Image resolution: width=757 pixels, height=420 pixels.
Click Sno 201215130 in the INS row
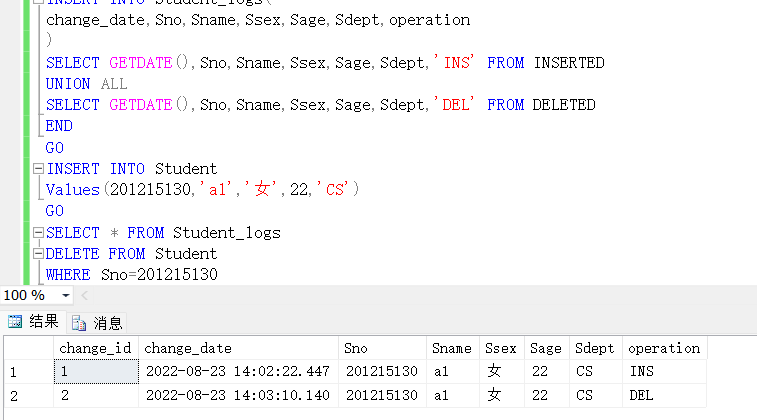(x=382, y=371)
